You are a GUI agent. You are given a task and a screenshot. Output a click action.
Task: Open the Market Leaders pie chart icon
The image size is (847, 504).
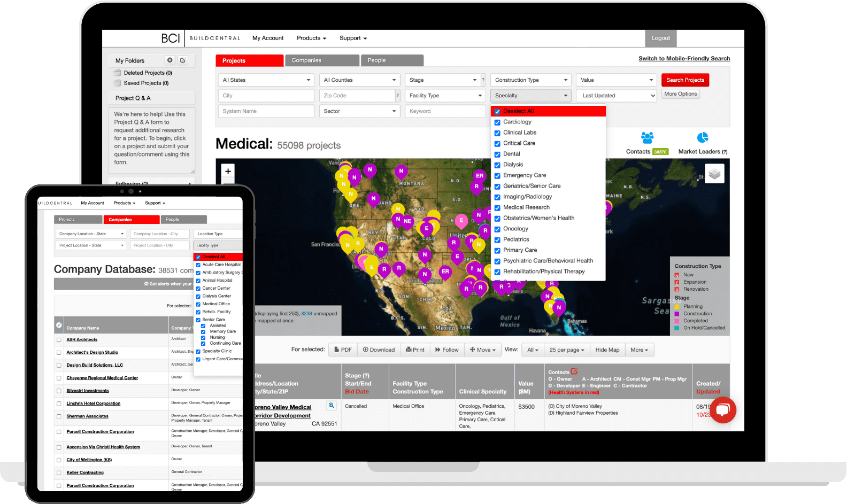click(x=703, y=137)
